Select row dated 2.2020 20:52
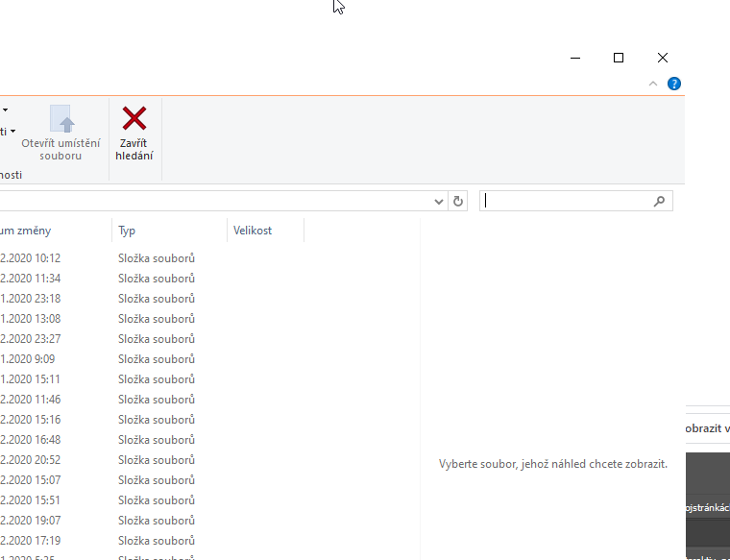This screenshot has width=730, height=560. pos(152,460)
